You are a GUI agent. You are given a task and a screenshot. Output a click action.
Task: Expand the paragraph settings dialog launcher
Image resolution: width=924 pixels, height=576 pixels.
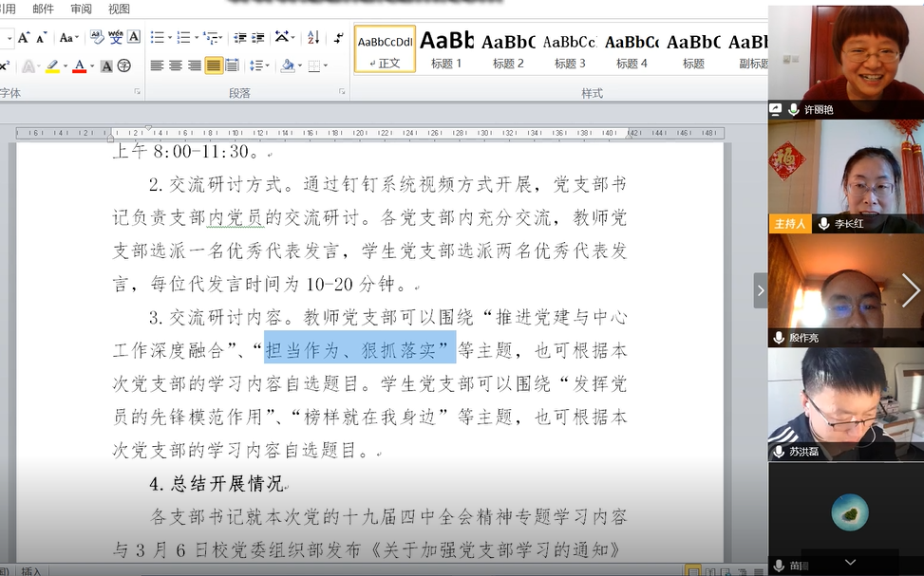(x=342, y=92)
